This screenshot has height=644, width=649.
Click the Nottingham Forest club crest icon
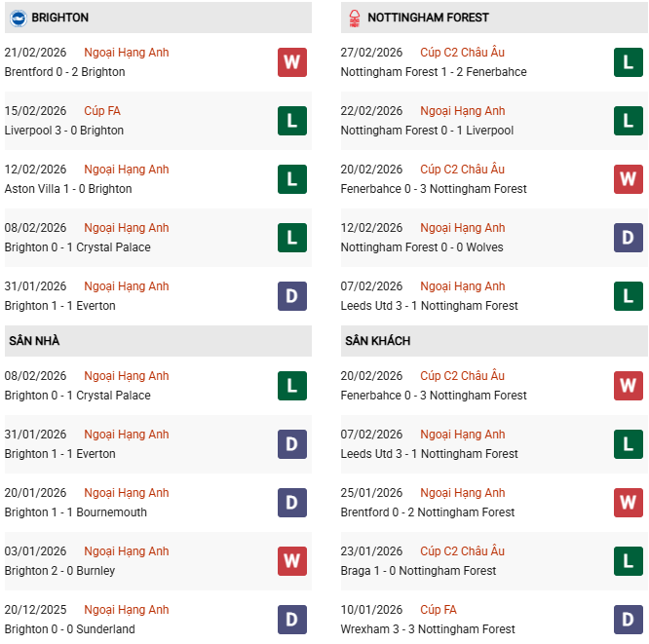click(x=353, y=18)
